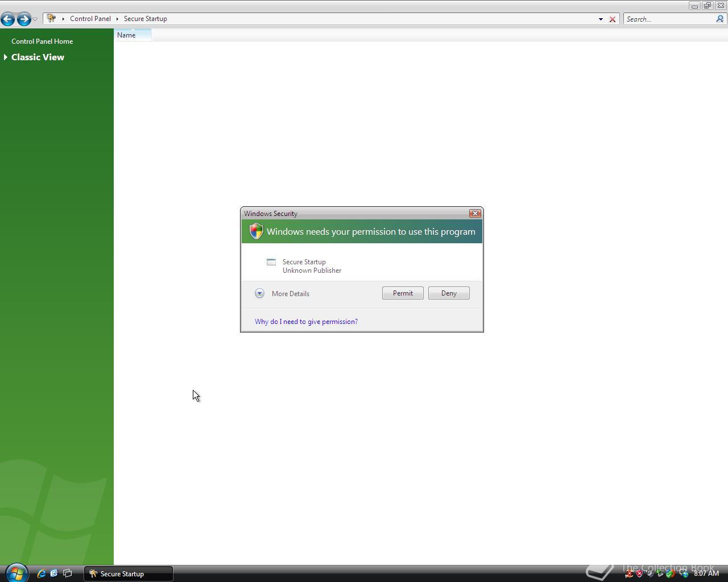Viewport: 728px width, 582px height.
Task: Open the red security shield tray icon
Action: point(639,573)
